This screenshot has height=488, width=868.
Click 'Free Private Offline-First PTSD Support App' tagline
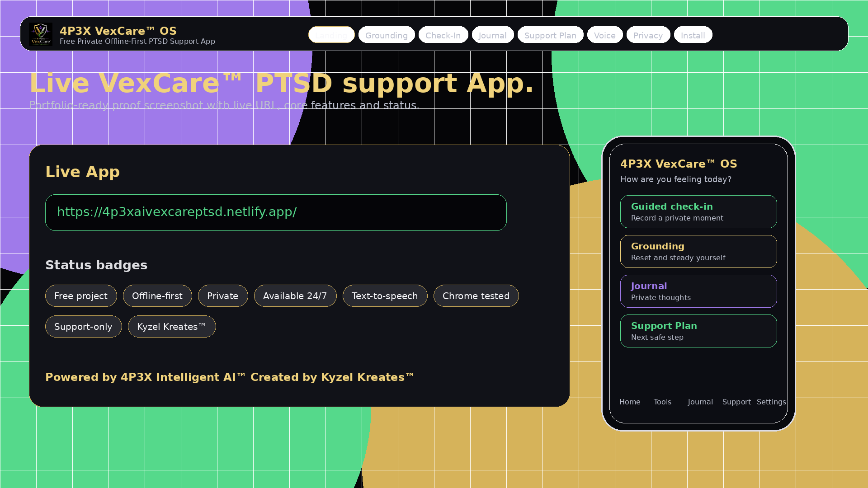coord(137,41)
